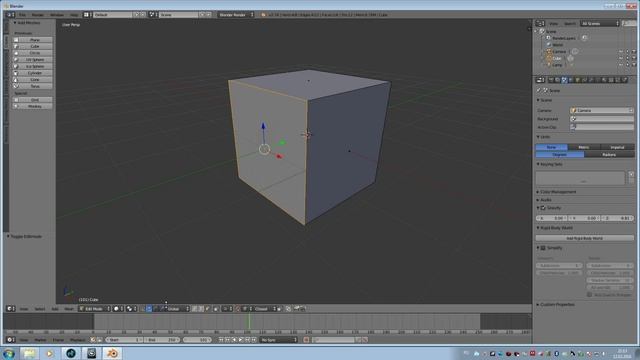Add a Circle mesh primitive
Image resolution: width=640 pixels, height=360 pixels.
[32, 53]
